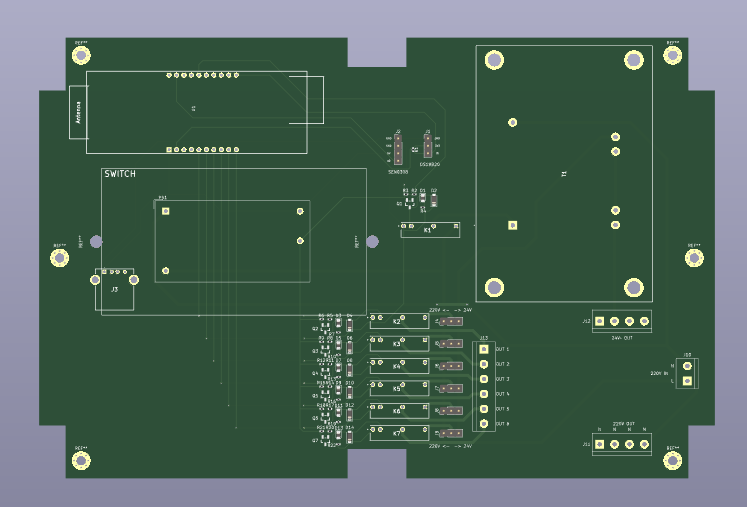
Task: Select the square pin-1 pad of PS1
Action: [165, 211]
